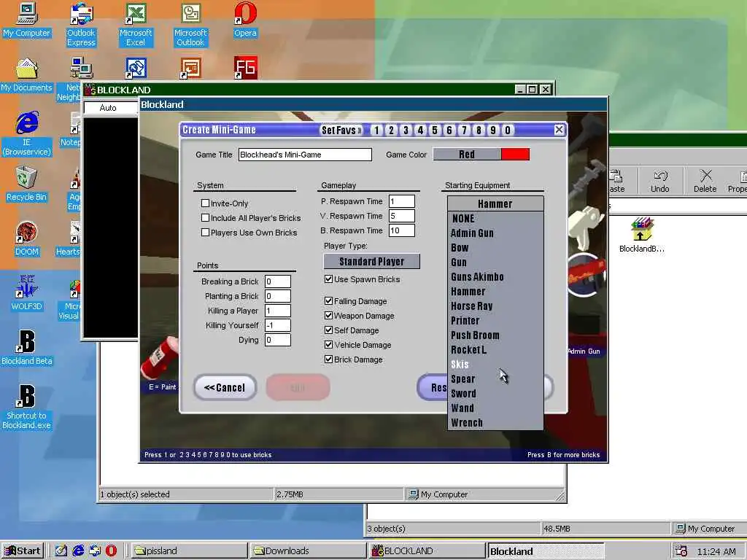Image resolution: width=747 pixels, height=560 pixels.
Task: Click the Opera icon in quick launch
Action: (x=111, y=551)
